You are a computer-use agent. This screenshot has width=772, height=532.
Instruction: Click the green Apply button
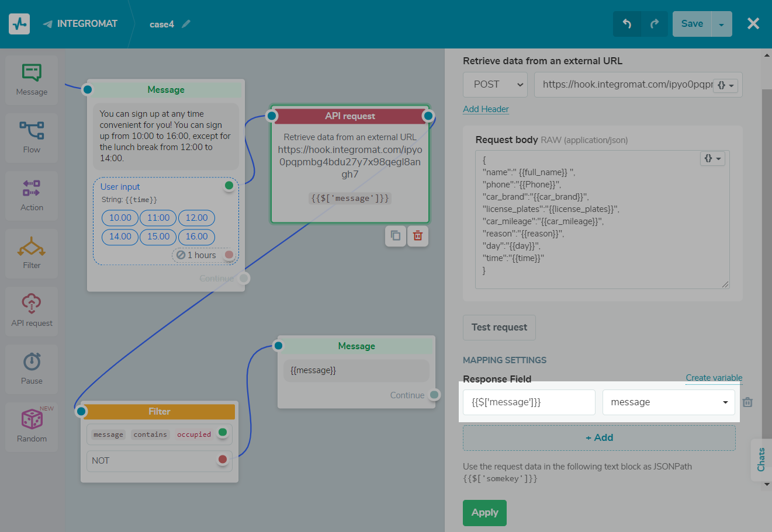[x=484, y=513]
